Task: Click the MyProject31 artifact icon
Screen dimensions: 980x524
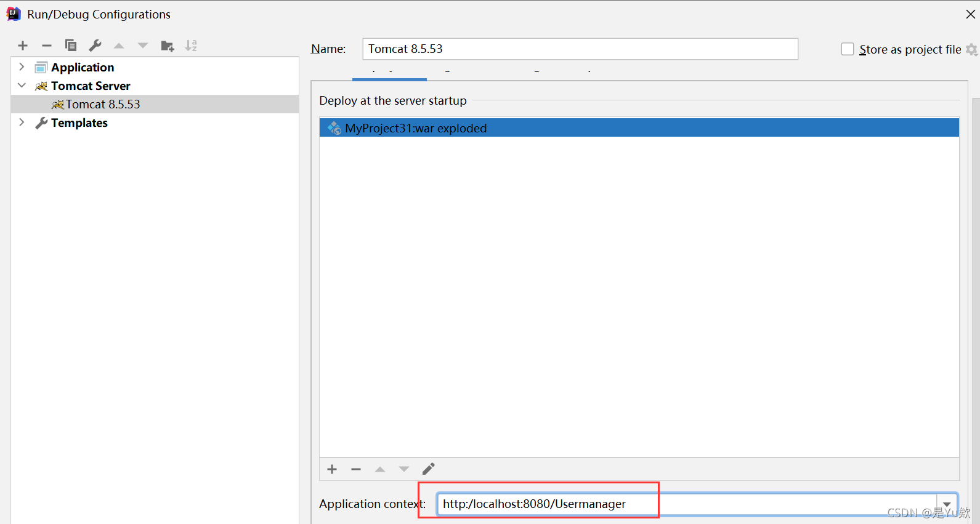Action: [334, 128]
